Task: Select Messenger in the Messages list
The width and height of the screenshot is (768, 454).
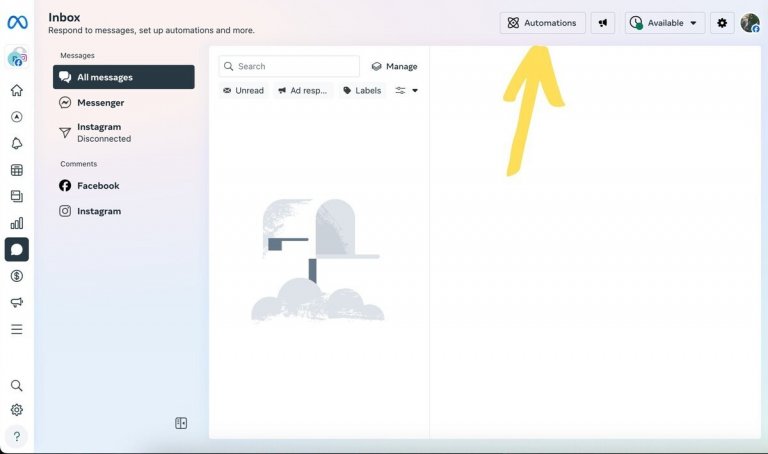Action: (x=100, y=102)
